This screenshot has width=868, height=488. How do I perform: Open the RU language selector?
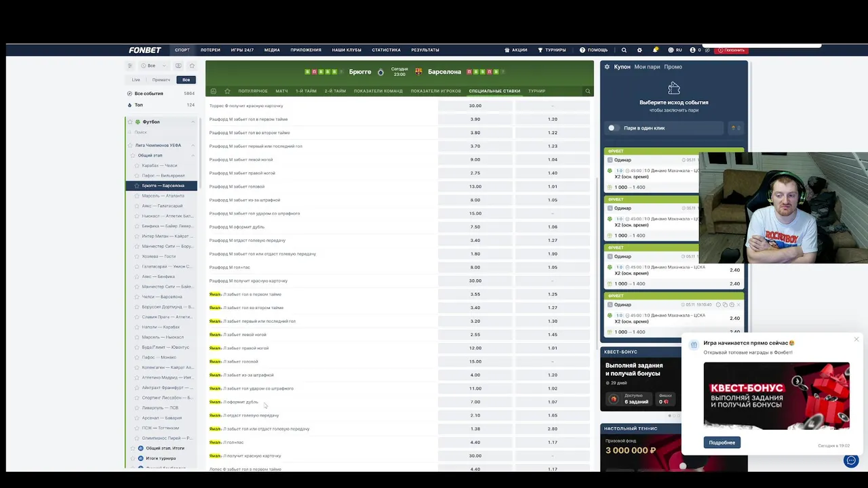pyautogui.click(x=675, y=50)
